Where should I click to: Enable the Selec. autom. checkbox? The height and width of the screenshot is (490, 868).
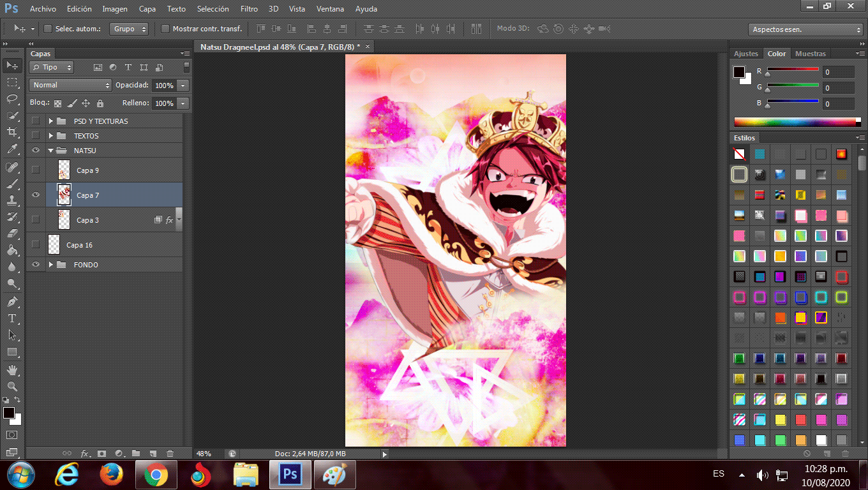[48, 29]
